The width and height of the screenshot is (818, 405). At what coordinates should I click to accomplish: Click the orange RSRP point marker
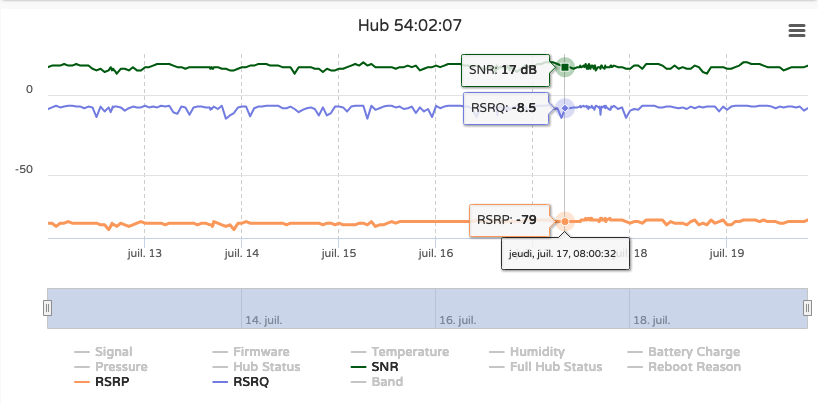click(x=564, y=221)
